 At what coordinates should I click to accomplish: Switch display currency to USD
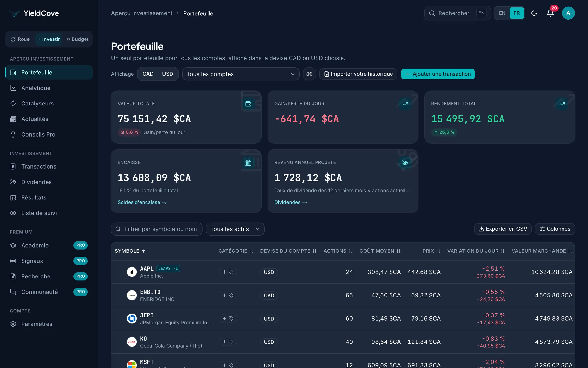point(168,74)
